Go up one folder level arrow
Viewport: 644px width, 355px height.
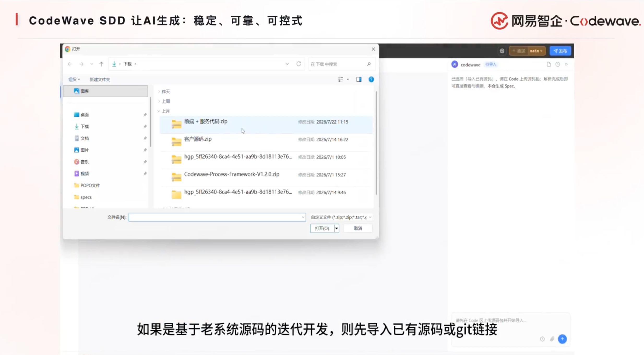(x=101, y=64)
